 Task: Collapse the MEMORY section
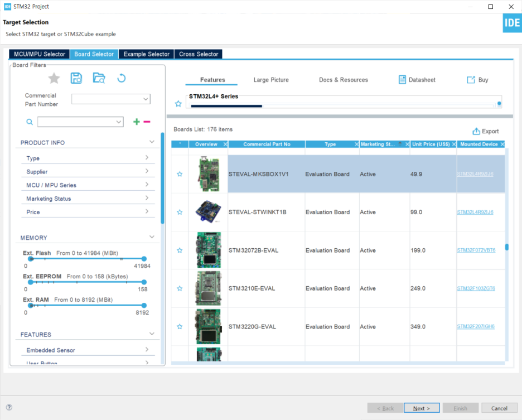tap(152, 237)
